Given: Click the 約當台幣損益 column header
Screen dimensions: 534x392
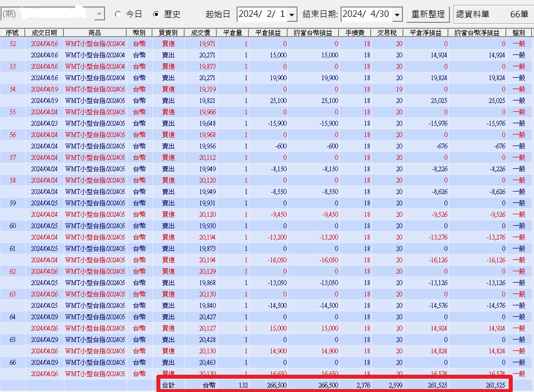Looking at the screenshot, I should point(313,33).
